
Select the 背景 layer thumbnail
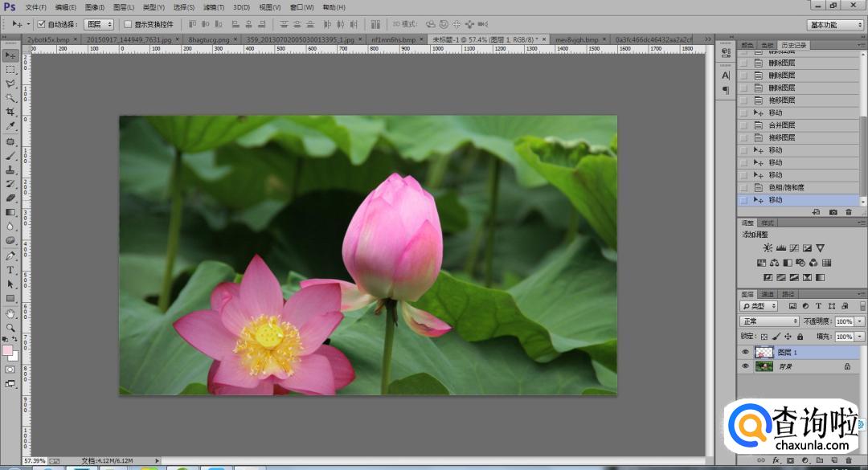764,366
